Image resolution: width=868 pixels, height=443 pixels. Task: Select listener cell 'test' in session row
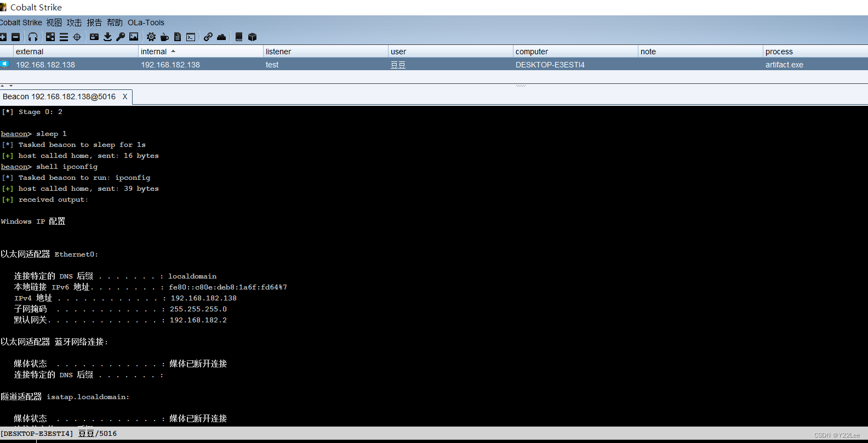(272, 65)
